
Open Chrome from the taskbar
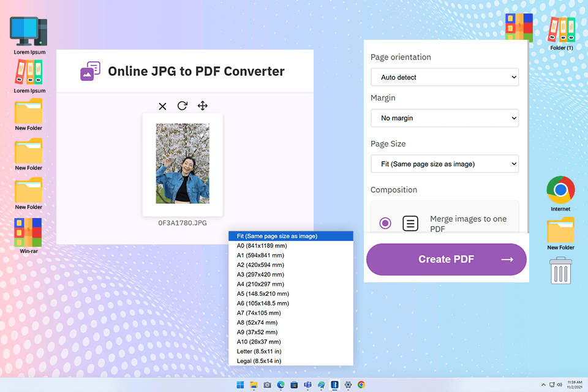pyautogui.click(x=361, y=385)
